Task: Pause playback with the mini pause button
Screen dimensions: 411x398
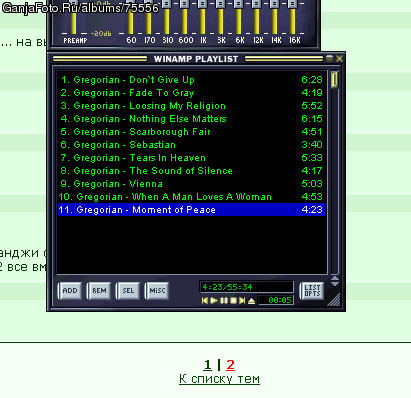Action: [x=224, y=301]
